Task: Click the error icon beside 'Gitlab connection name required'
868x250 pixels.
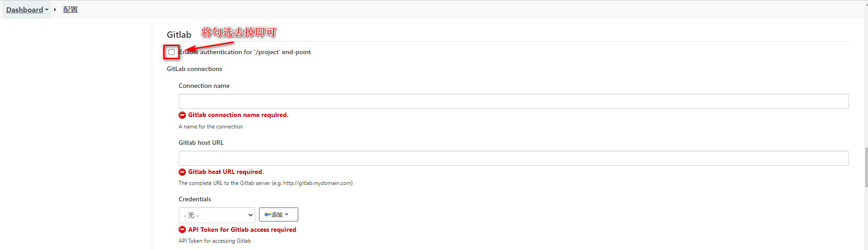Action: pyautogui.click(x=182, y=115)
